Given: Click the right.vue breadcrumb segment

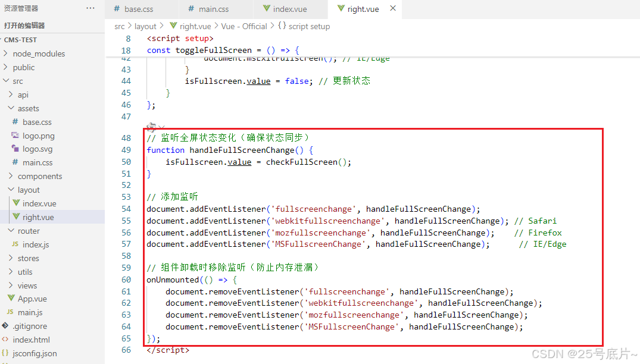Looking at the screenshot, I should (x=195, y=27).
